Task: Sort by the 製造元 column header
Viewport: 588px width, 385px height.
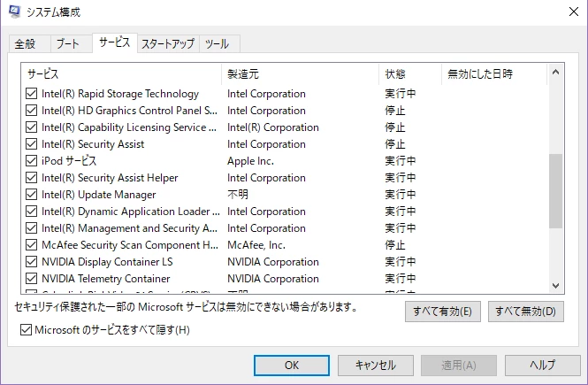Action: click(300, 74)
